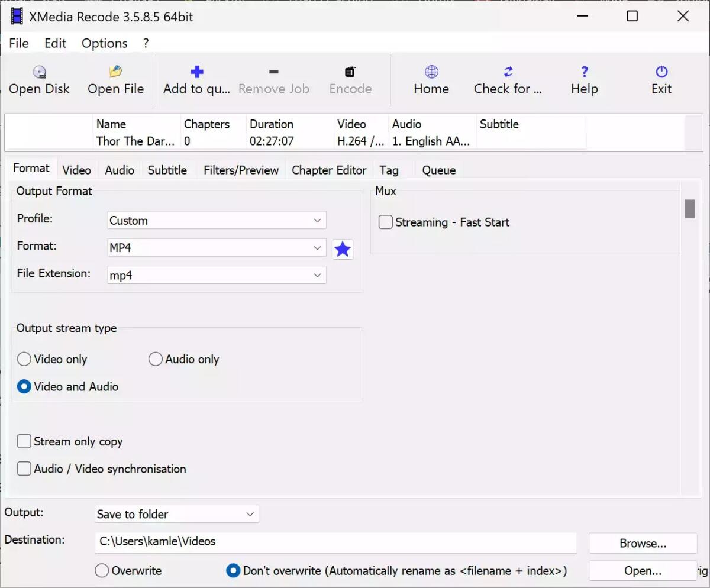The width and height of the screenshot is (710, 588).
Task: Save current format as favorite with star icon
Action: tap(343, 249)
